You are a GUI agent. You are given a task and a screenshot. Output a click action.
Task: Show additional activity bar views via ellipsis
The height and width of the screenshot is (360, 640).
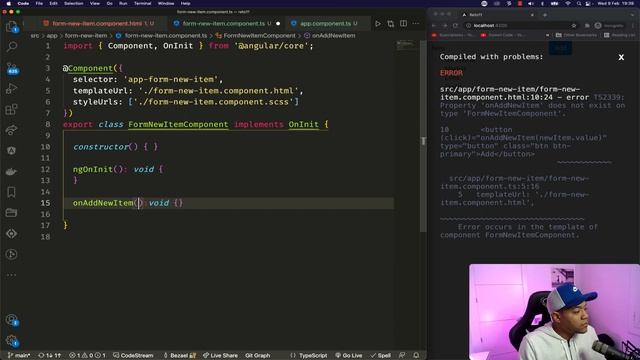click(x=11, y=275)
